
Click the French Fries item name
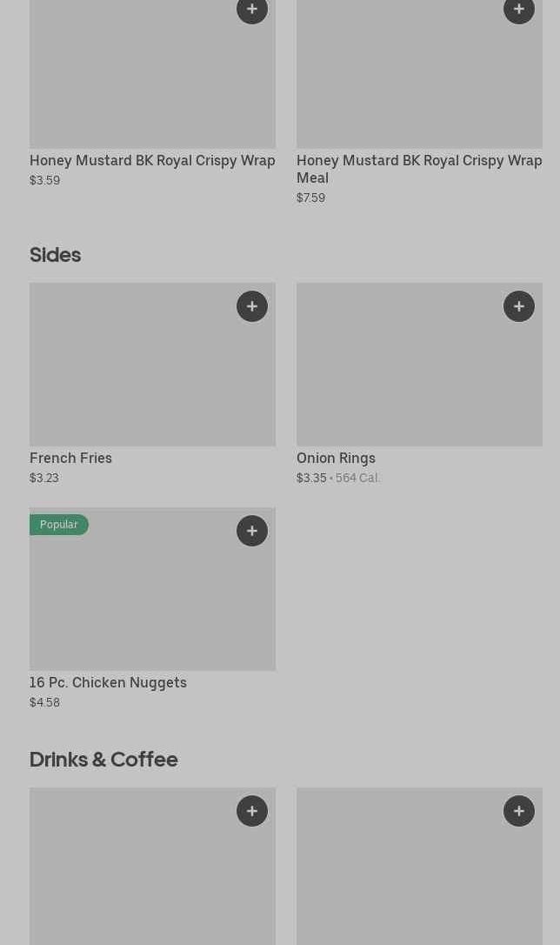pyautogui.click(x=71, y=458)
